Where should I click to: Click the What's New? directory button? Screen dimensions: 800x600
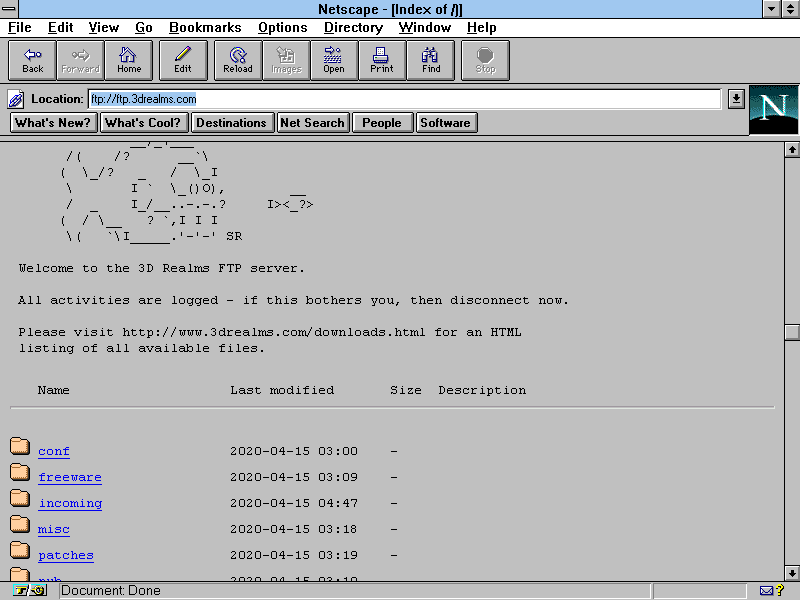tap(54, 123)
